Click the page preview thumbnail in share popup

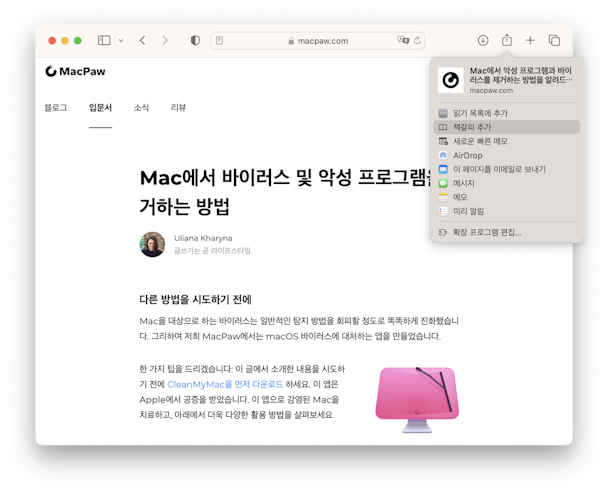pos(451,80)
